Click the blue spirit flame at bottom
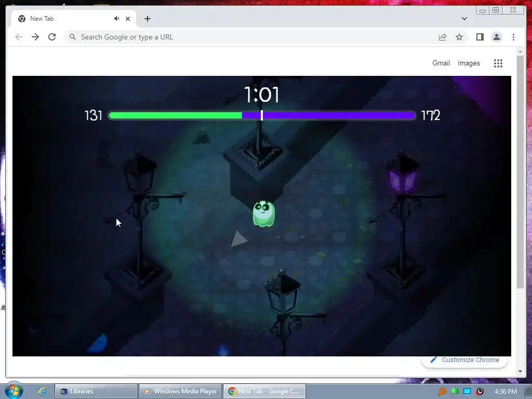The height and width of the screenshot is (399, 532). 222,350
